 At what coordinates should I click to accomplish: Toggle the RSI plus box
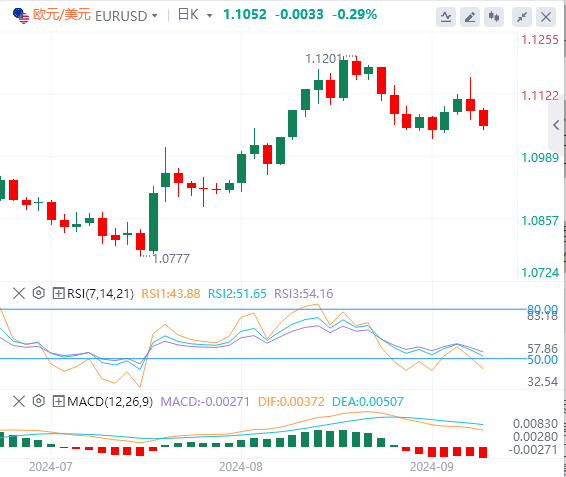point(58,293)
